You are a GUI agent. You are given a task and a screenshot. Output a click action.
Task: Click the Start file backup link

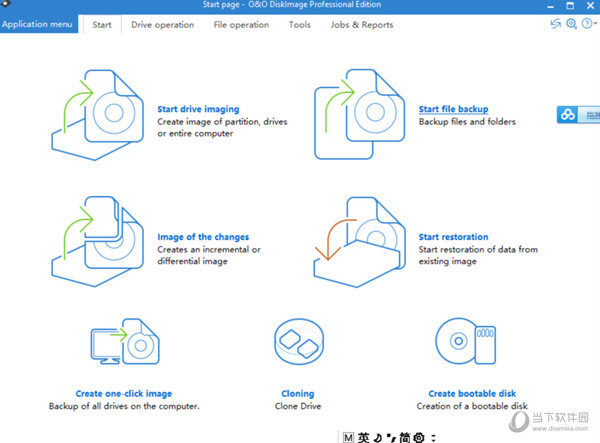click(453, 109)
